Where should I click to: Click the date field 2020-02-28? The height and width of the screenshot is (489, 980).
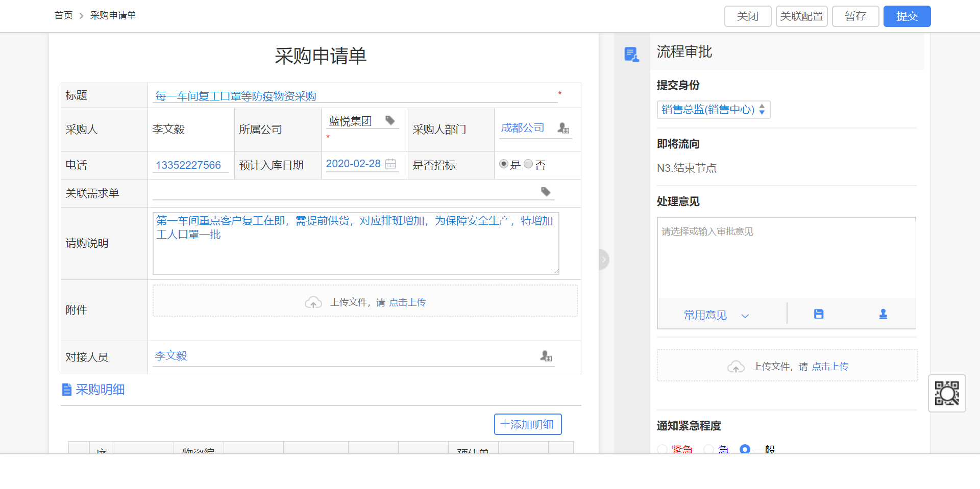(353, 164)
